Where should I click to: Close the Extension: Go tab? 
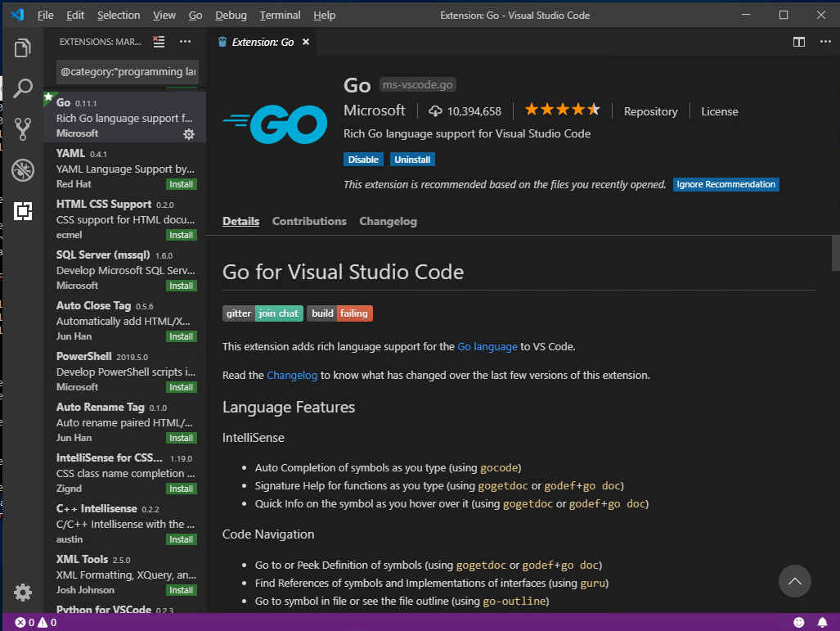click(305, 42)
